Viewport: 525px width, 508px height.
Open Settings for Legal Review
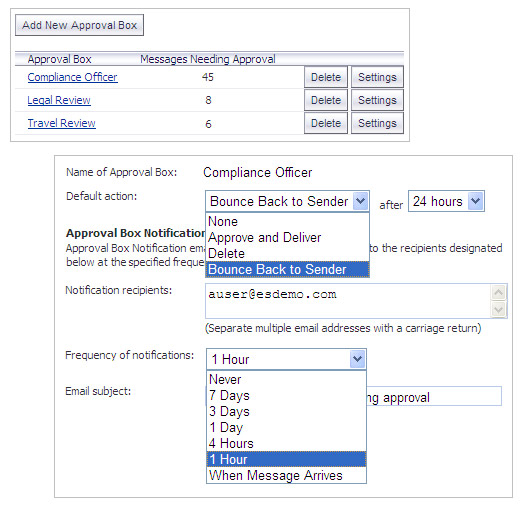[377, 100]
